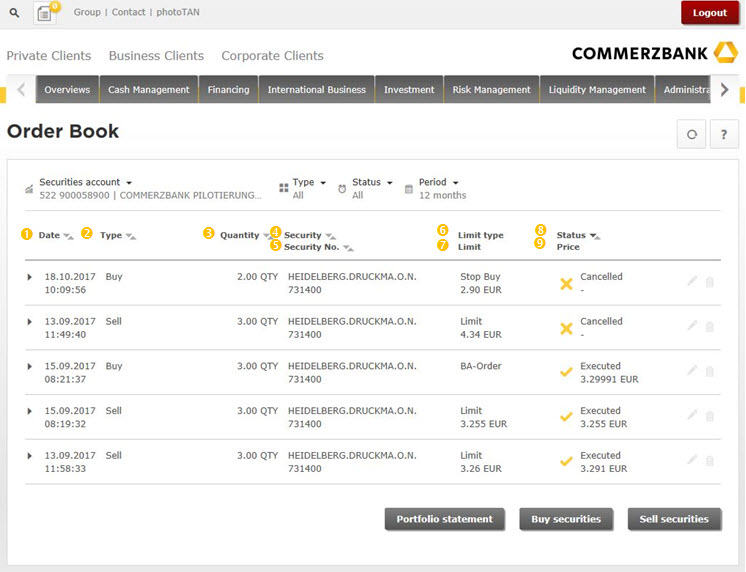Open the notifications list icon with badge

[46, 13]
